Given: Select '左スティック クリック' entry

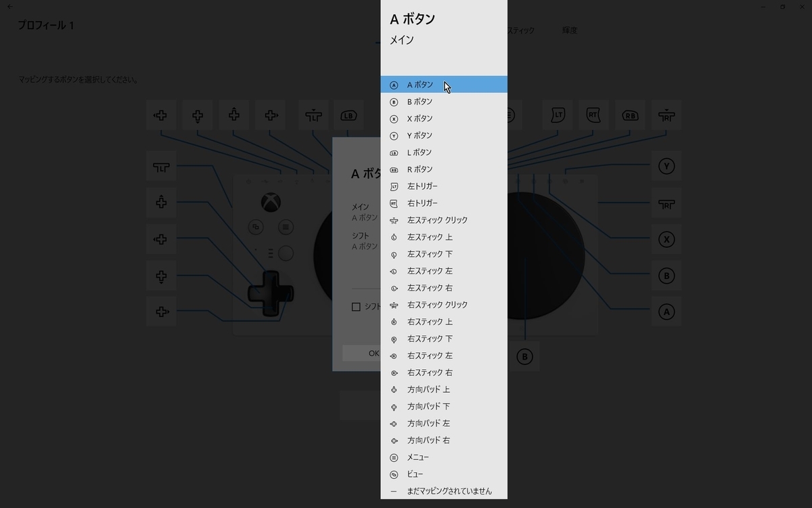Looking at the screenshot, I should click(444, 220).
